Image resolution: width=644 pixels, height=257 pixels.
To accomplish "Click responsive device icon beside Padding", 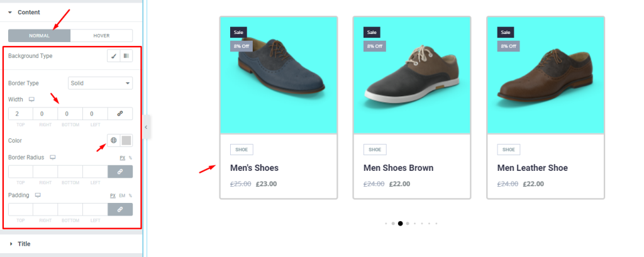I will click(38, 195).
